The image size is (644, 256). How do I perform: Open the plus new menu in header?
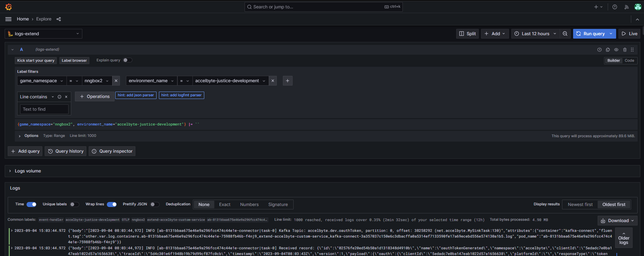pyautogui.click(x=598, y=7)
